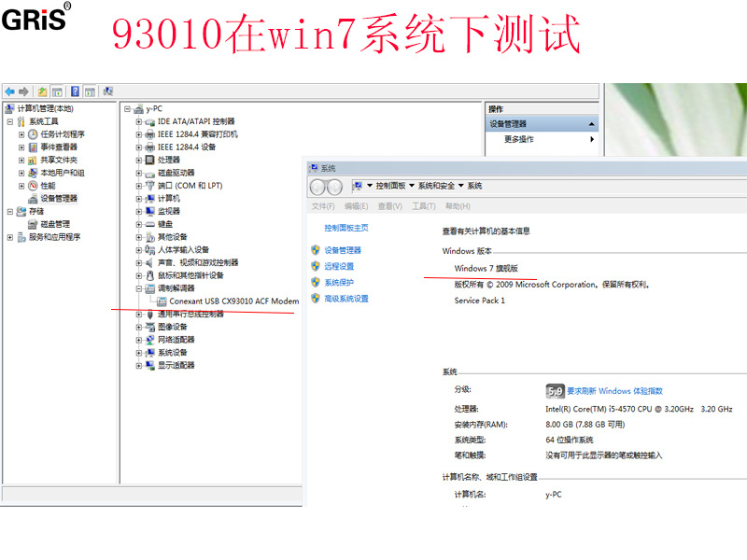Viewport: 747px width, 560px height.
Task: Click the Performance icon in left tree
Action: (x=33, y=186)
